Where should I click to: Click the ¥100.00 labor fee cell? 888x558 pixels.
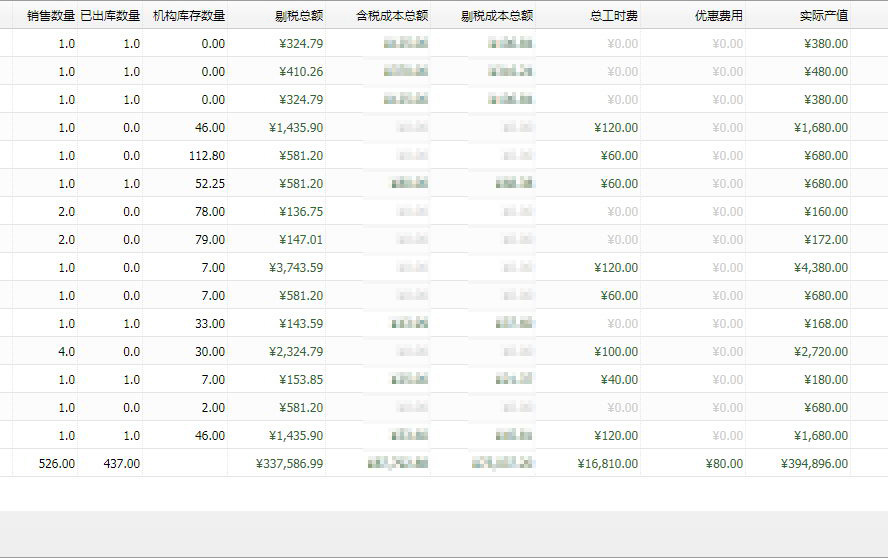616,352
